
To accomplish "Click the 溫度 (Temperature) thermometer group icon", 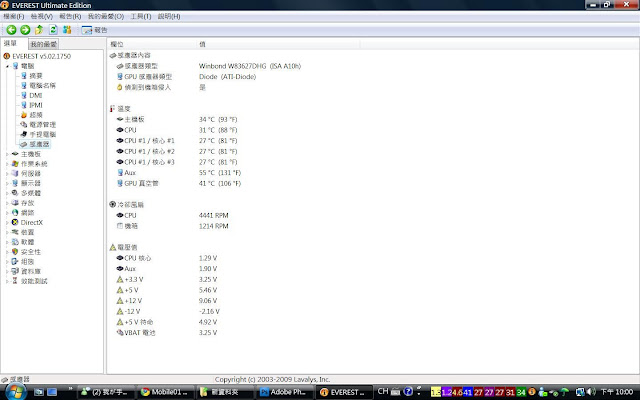I will 112,109.
